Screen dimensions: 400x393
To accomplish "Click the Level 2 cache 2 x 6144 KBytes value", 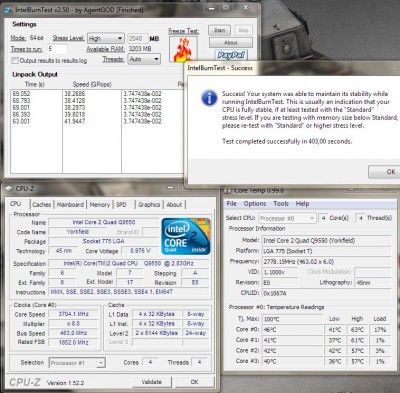I will point(157,333).
